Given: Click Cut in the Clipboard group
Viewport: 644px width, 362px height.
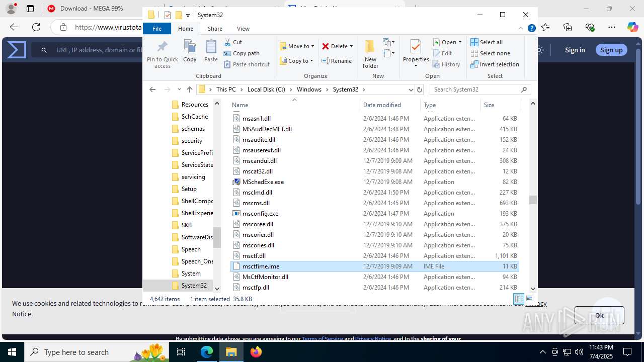Looking at the screenshot, I should 233,42.
